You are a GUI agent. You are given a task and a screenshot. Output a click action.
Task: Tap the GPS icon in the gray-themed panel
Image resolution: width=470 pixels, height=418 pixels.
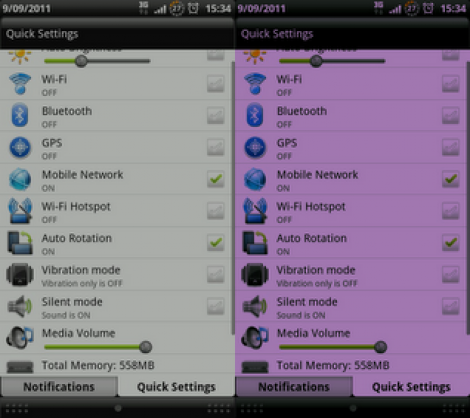pyautogui.click(x=20, y=147)
